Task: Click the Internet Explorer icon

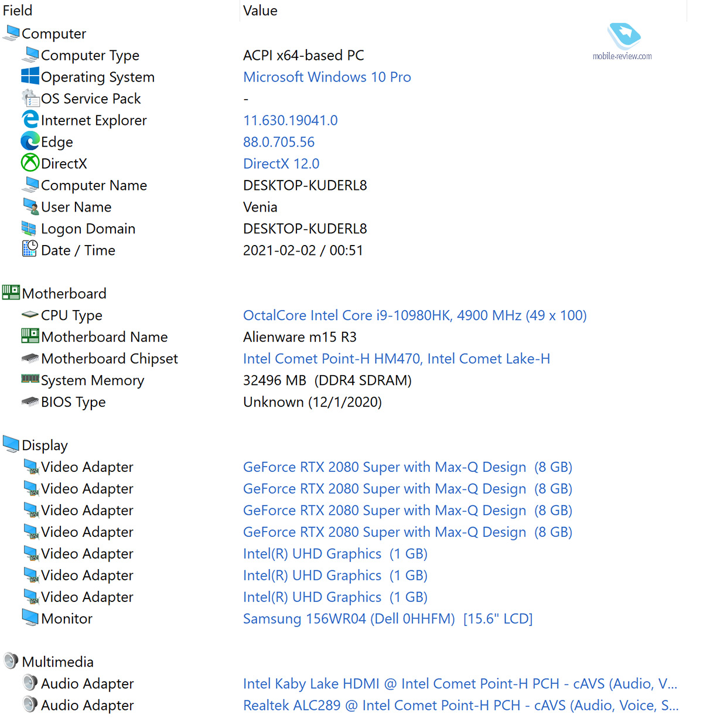Action: pos(30,120)
